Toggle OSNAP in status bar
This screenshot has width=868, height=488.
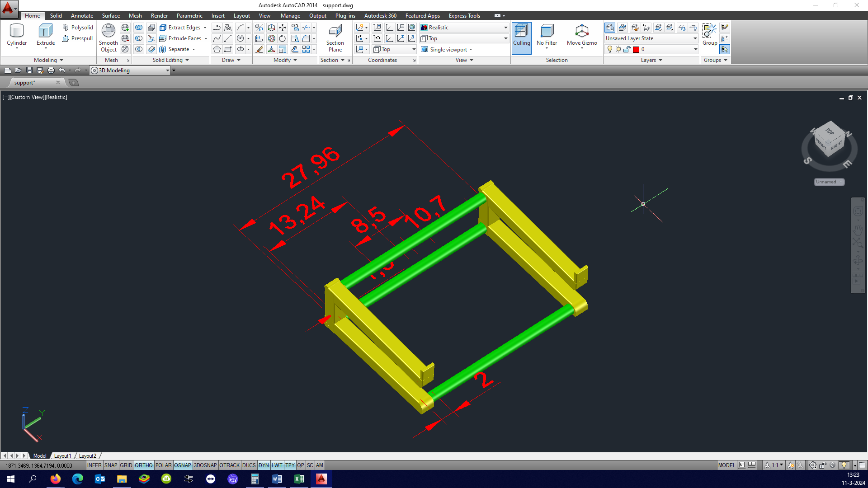(183, 465)
